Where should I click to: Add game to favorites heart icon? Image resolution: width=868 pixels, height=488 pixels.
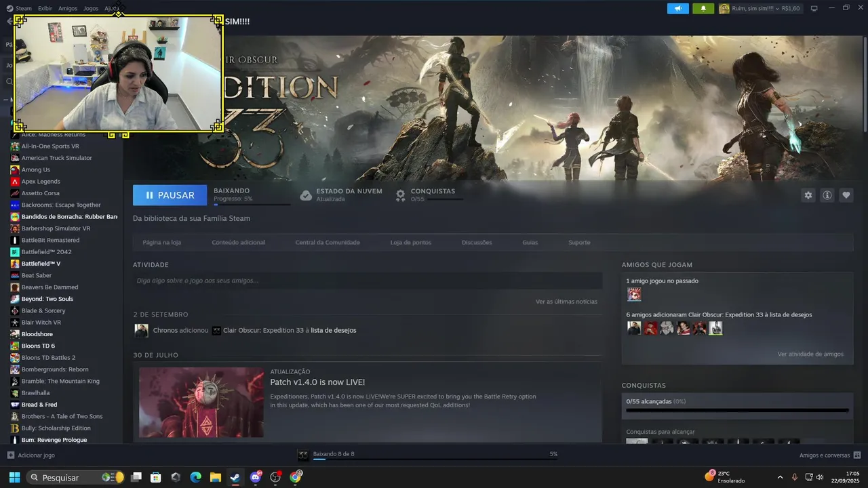(846, 195)
